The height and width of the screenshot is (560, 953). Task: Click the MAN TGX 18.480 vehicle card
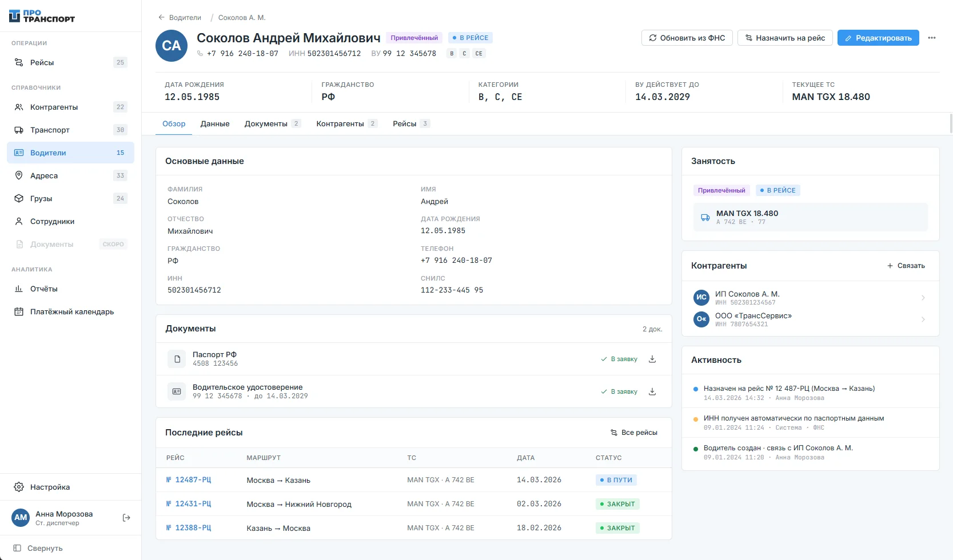[811, 217]
